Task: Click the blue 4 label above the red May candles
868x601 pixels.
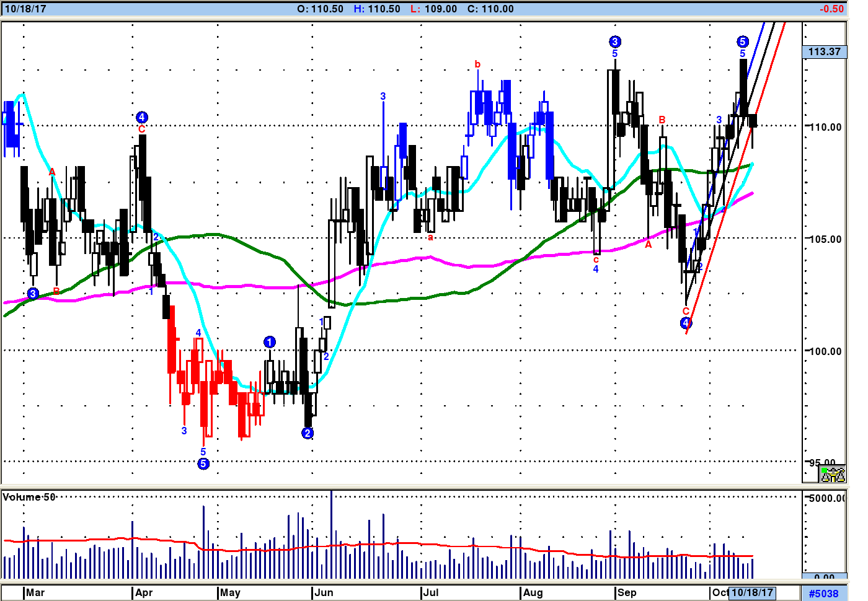Action: (x=198, y=333)
